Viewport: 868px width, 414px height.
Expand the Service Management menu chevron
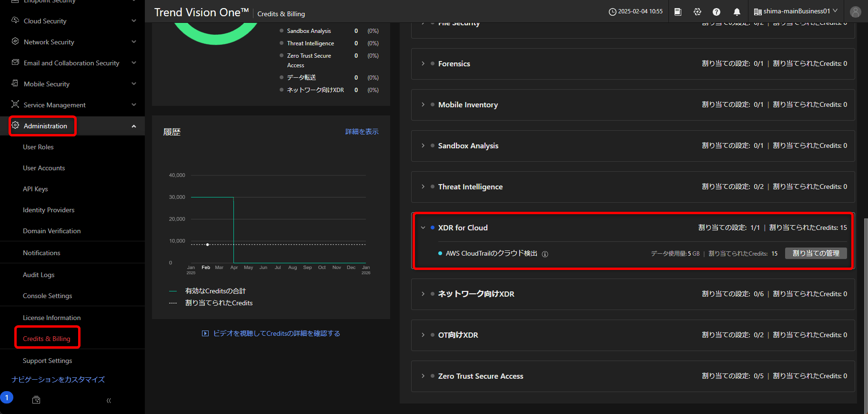(x=134, y=105)
